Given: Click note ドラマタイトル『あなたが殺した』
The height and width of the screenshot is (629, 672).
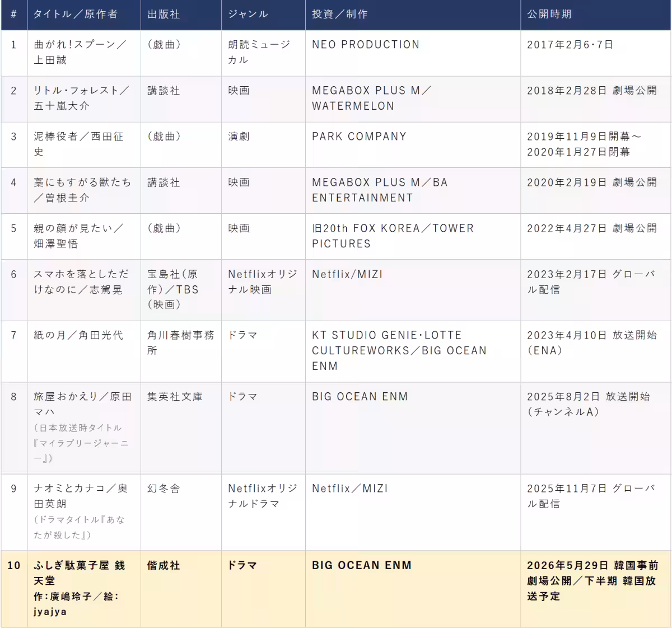Looking at the screenshot, I should click(x=80, y=527).
